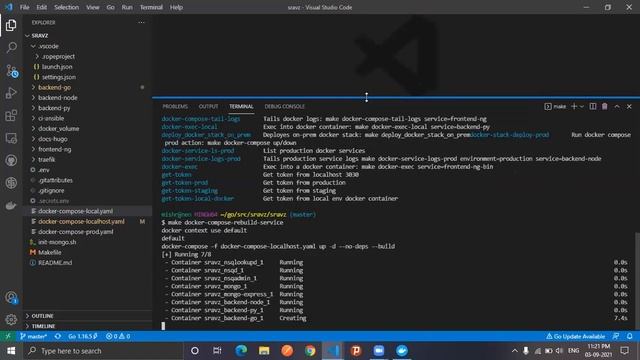Image resolution: width=640 pixels, height=360 pixels.
Task: Click the Go version status item
Action: coord(82,336)
